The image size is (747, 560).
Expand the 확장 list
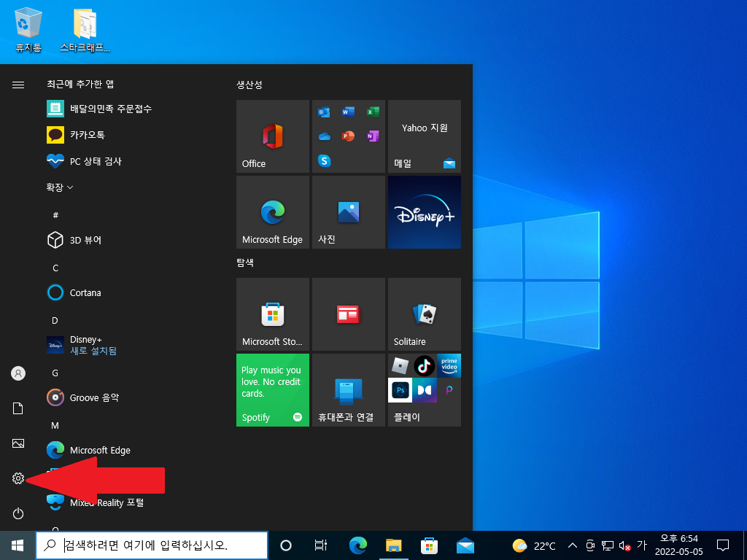[60, 187]
